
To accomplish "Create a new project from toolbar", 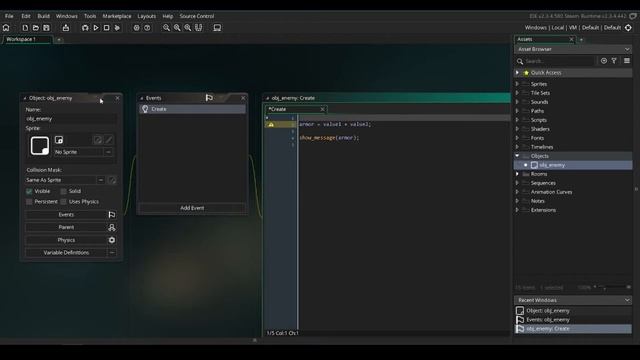I will click(x=25, y=28).
